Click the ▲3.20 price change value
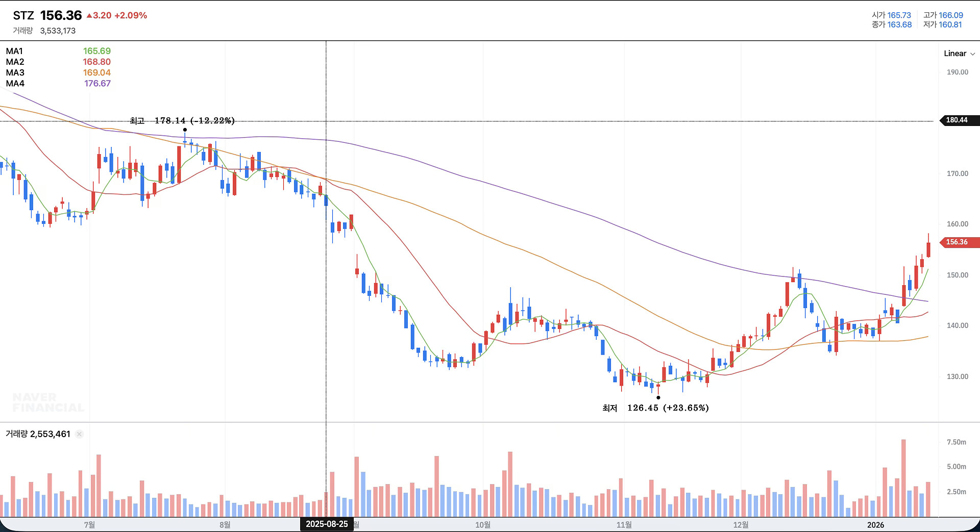Image resolution: width=980 pixels, height=532 pixels. coord(99,15)
